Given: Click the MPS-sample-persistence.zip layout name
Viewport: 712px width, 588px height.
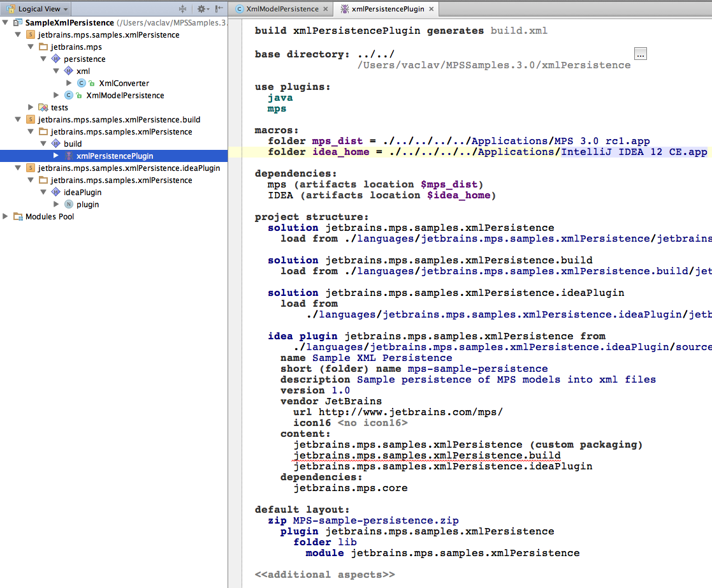Looking at the screenshot, I should coord(375,521).
